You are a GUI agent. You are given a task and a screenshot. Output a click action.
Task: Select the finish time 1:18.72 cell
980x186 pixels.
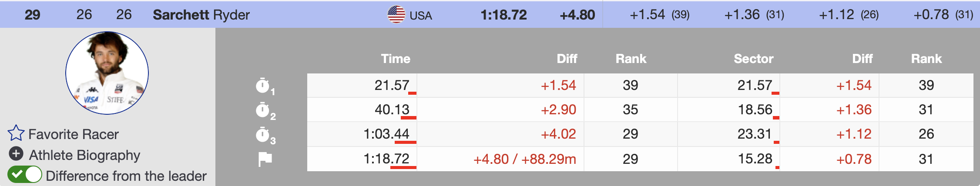(386, 159)
